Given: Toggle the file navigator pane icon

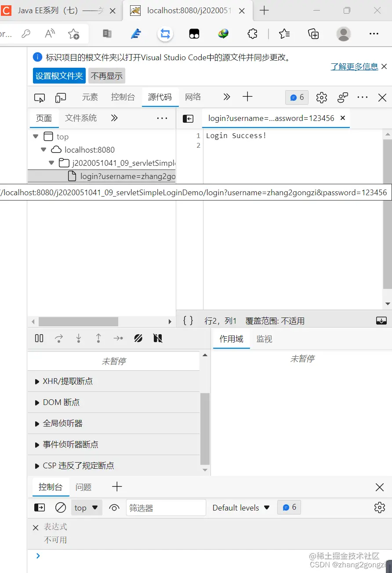Looking at the screenshot, I should tap(188, 118).
